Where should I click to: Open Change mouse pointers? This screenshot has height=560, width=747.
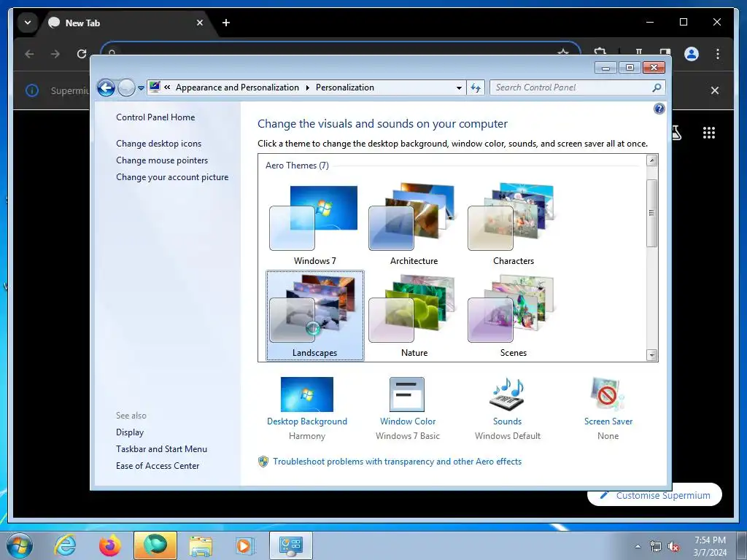[162, 160]
